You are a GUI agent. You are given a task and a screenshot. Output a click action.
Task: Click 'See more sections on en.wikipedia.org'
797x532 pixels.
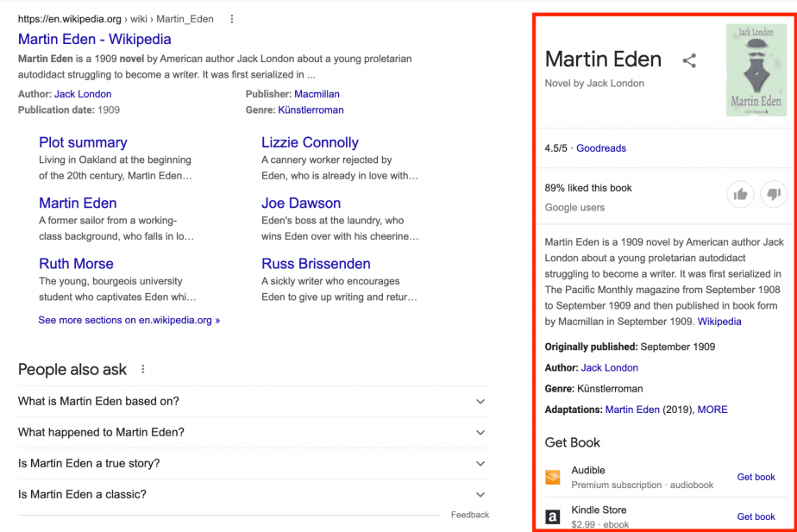pos(129,320)
